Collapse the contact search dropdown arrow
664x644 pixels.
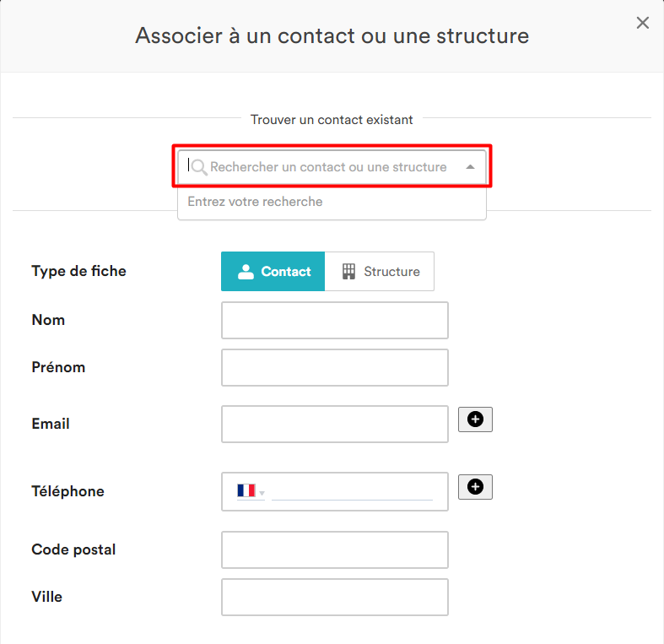coord(471,167)
